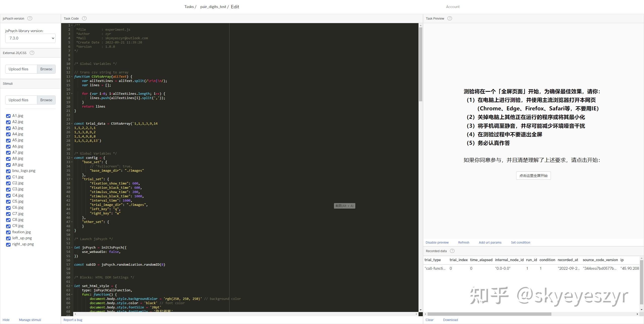Click help icon next to jsPsych version
The width and height of the screenshot is (644, 324).
click(30, 18)
